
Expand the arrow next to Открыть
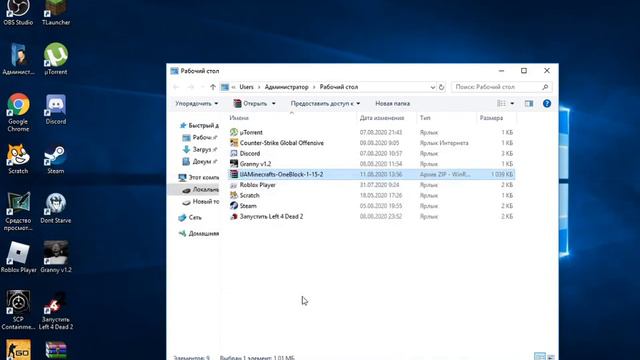[x=273, y=104]
